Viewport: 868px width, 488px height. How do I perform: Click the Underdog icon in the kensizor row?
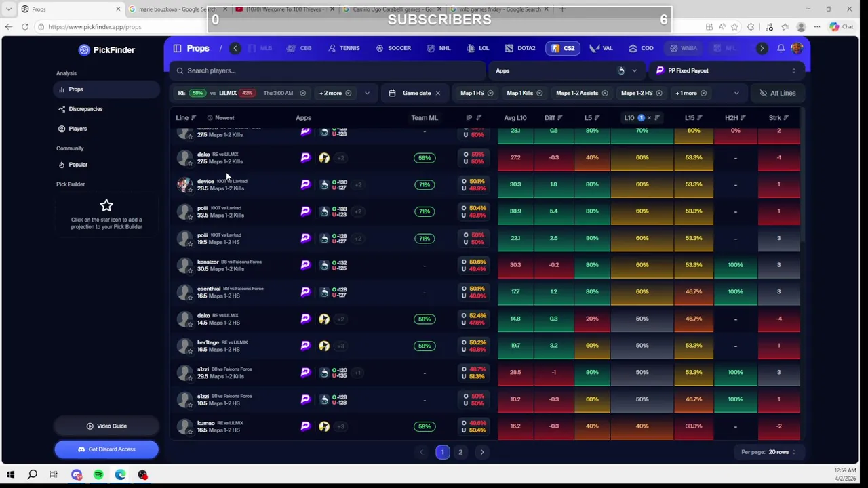(x=324, y=265)
